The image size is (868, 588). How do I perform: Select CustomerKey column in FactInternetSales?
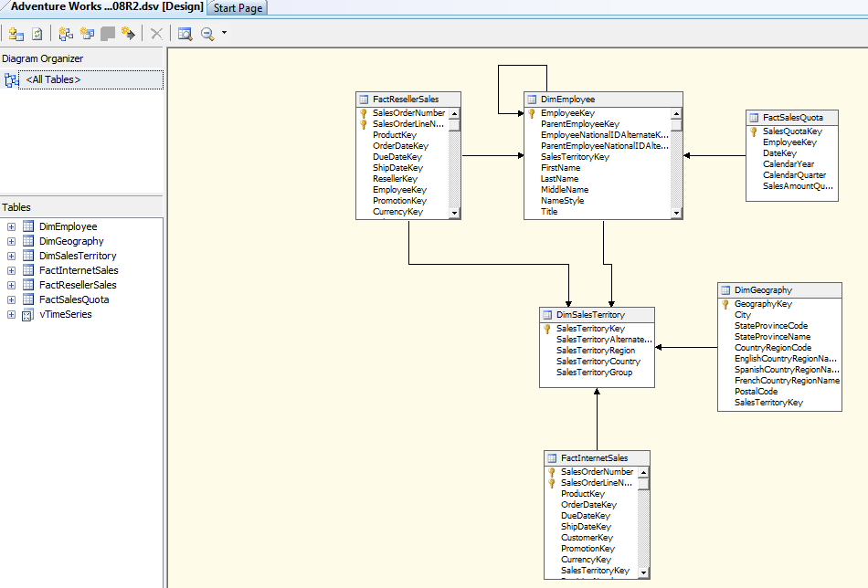pyautogui.click(x=587, y=538)
